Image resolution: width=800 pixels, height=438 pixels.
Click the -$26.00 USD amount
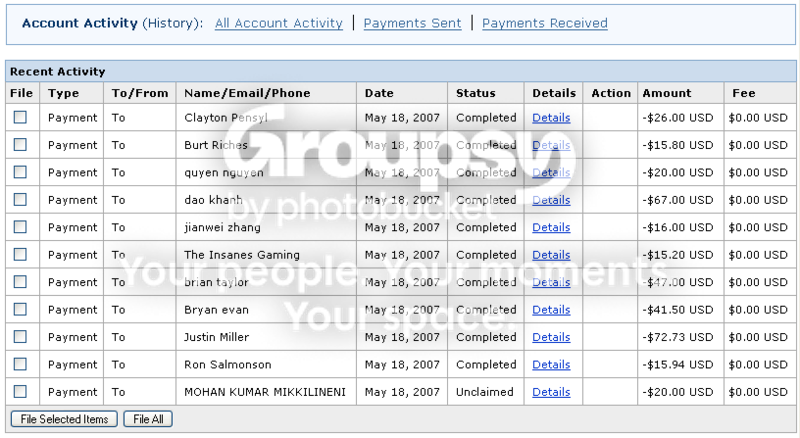click(678, 117)
